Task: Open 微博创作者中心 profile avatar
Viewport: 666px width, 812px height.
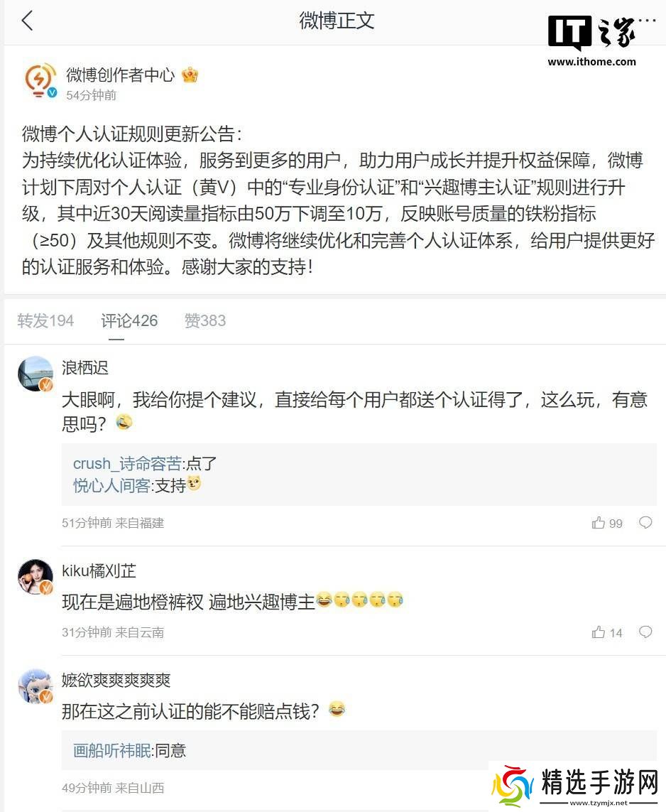Action: point(40,82)
